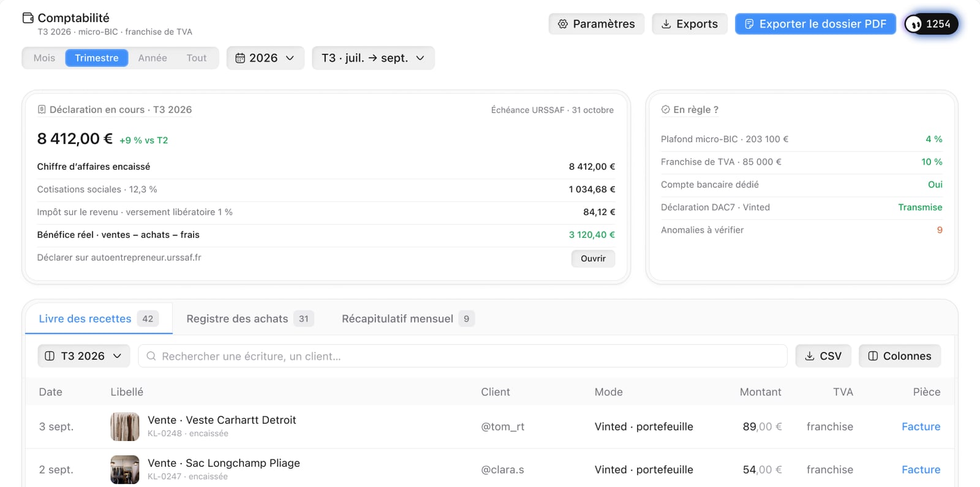Switch to Registre des achats tab
The width and height of the screenshot is (980, 487).
(250, 319)
